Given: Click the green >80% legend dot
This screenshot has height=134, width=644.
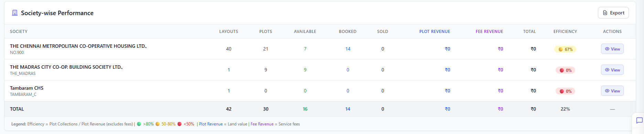Looking at the screenshot, I should tap(139, 124).
